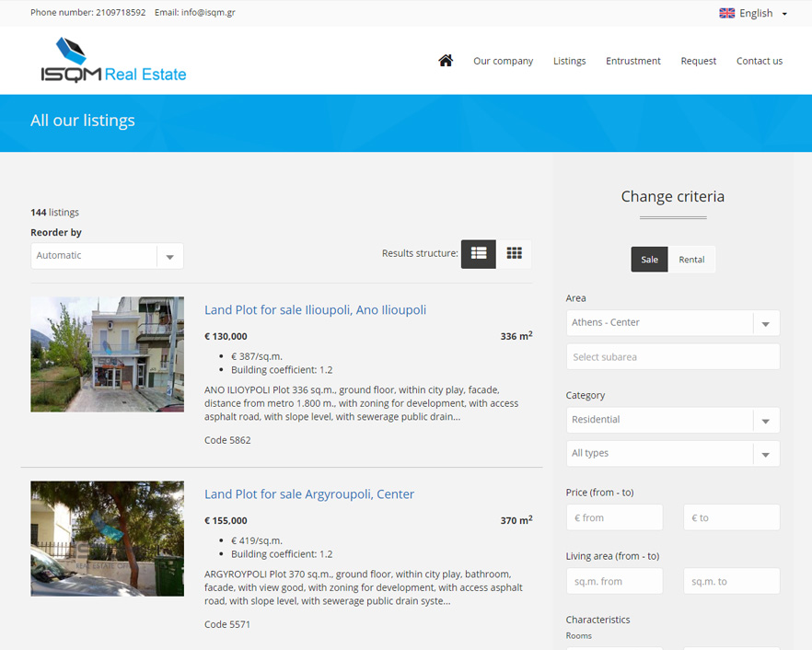This screenshot has height=650, width=812.
Task: Click the phone number 2109718592
Action: point(121,13)
